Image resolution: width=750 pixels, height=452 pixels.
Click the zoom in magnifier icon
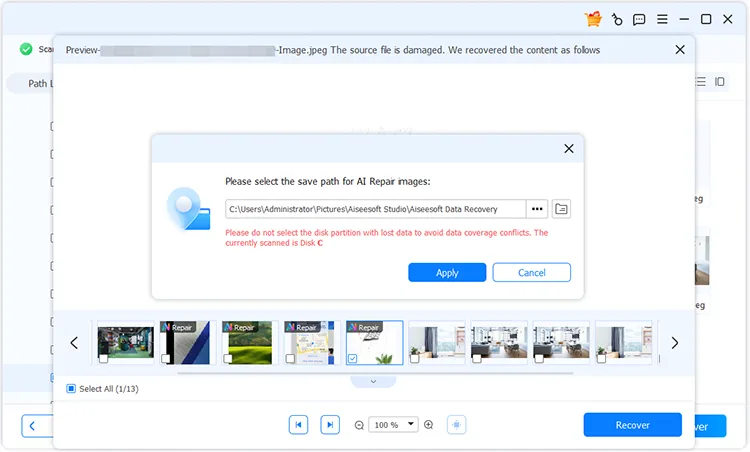pos(429,425)
